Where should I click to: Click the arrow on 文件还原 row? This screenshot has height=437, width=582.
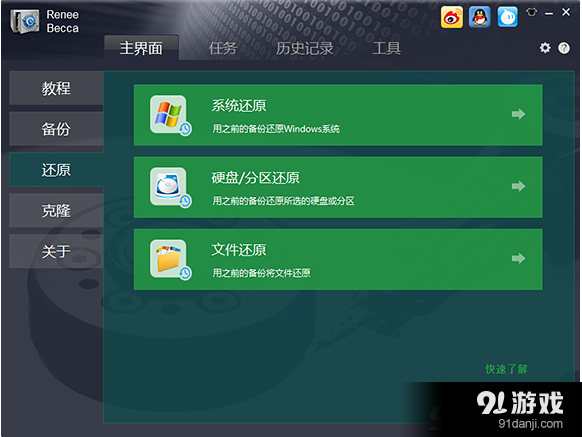coord(518,258)
